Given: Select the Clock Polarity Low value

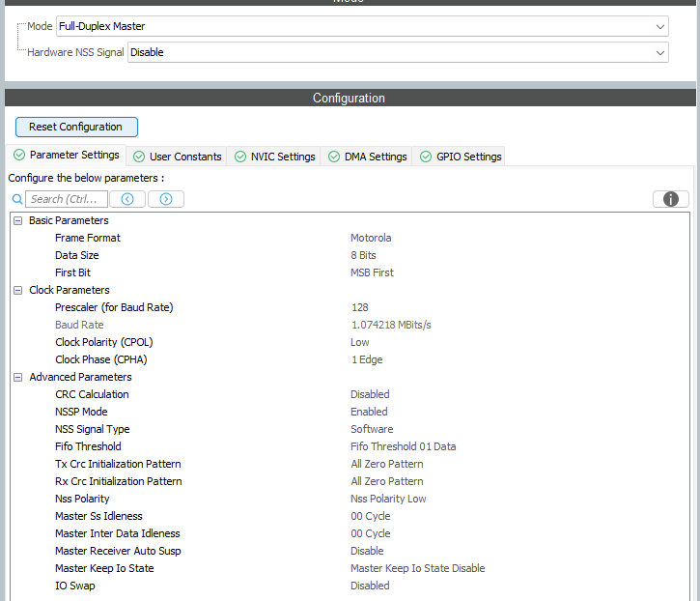Looking at the screenshot, I should [x=360, y=342].
